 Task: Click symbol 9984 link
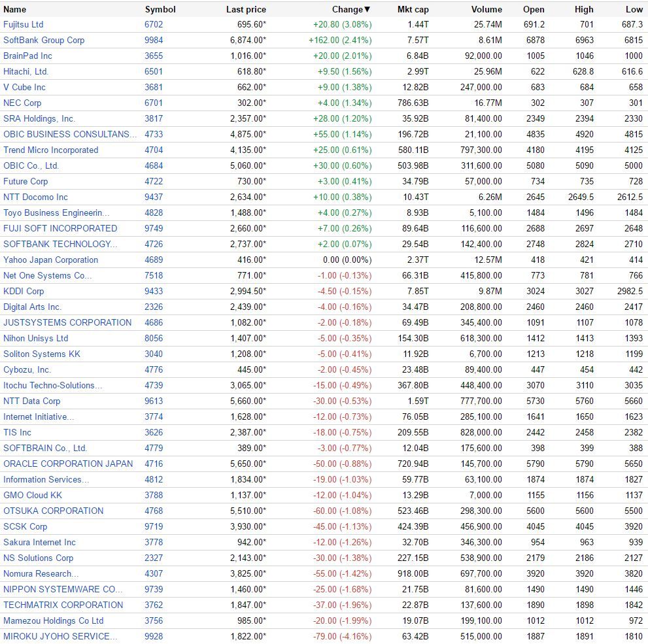(x=154, y=40)
